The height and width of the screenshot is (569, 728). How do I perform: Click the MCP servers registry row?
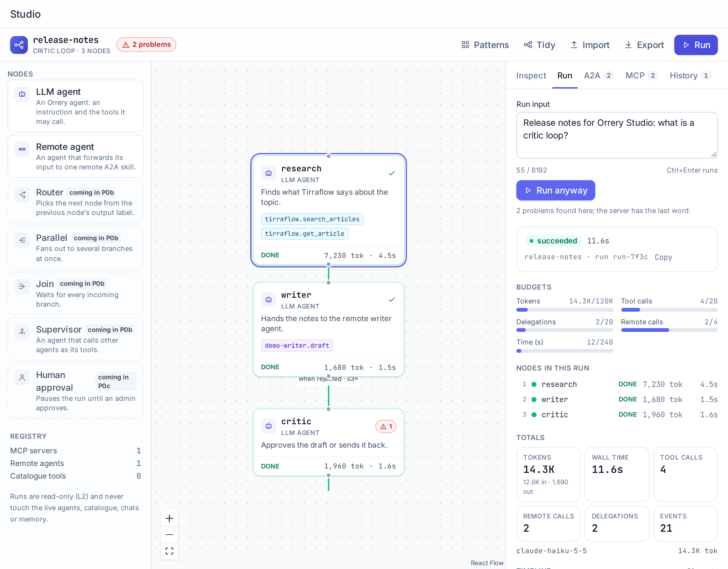75,451
